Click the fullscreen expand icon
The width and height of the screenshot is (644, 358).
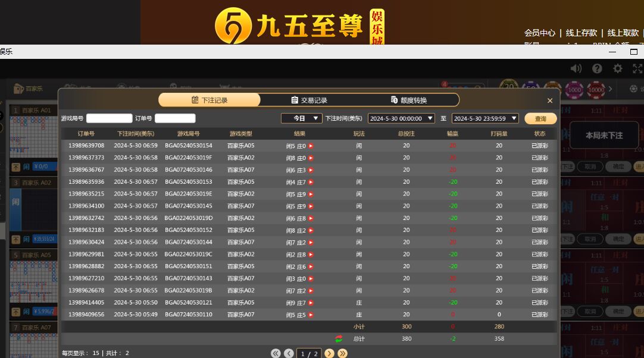tap(637, 69)
